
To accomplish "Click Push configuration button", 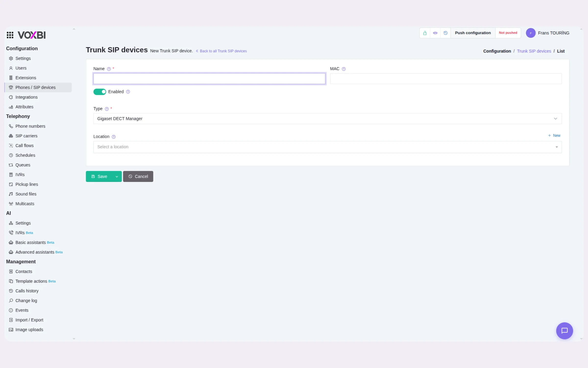I will point(473,33).
